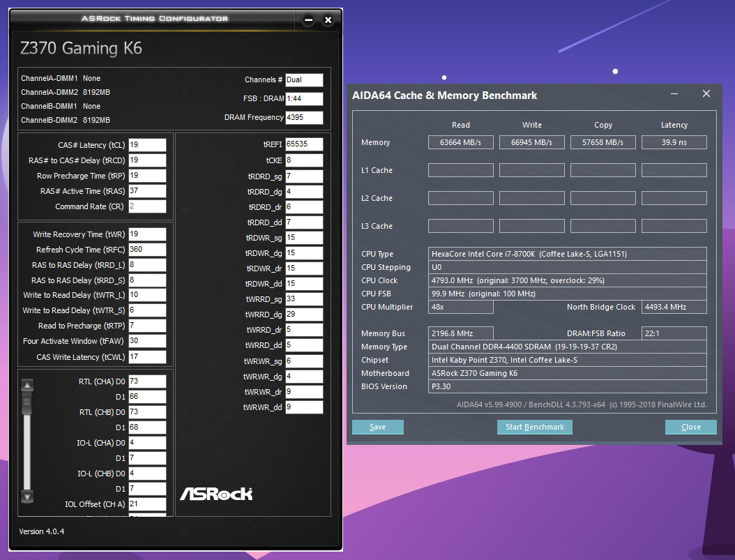Click the tWRRD_dg value field

pyautogui.click(x=304, y=315)
